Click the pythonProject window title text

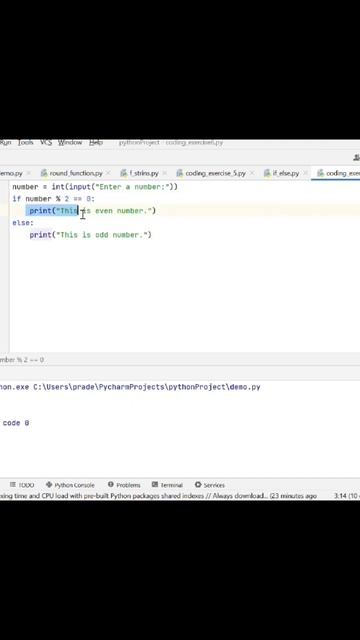(139, 142)
